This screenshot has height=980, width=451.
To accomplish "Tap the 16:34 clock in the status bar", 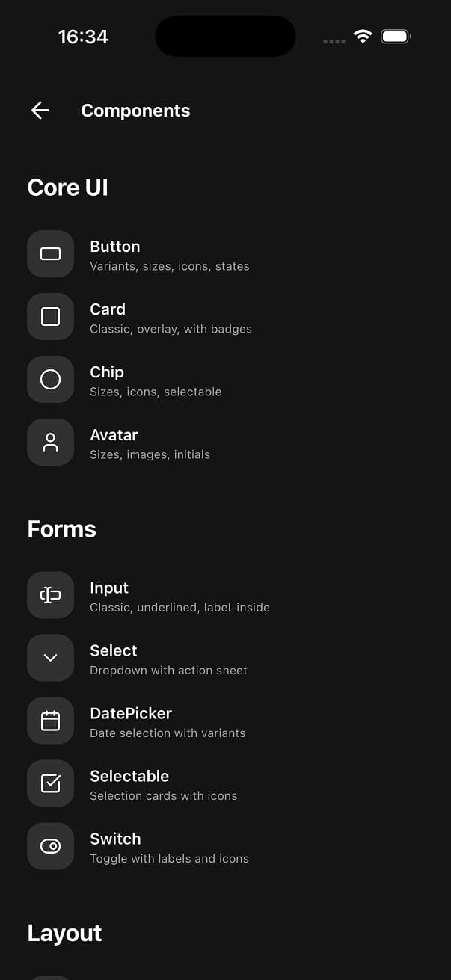I will pyautogui.click(x=83, y=36).
